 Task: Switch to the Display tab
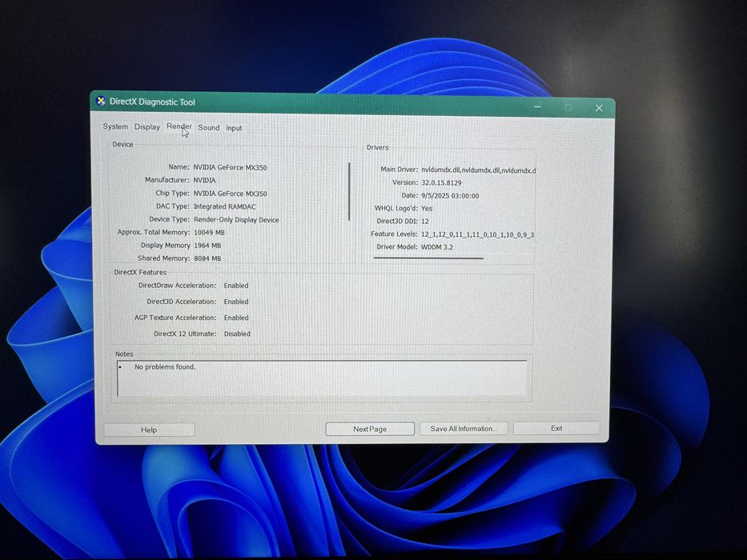147,127
